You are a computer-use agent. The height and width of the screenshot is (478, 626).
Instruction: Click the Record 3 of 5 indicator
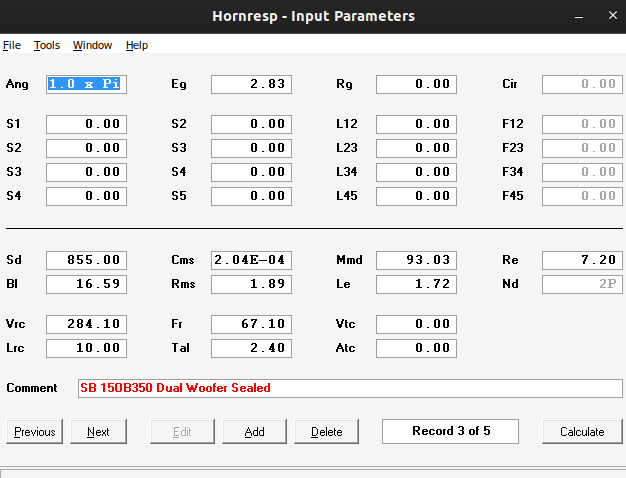[450, 431]
